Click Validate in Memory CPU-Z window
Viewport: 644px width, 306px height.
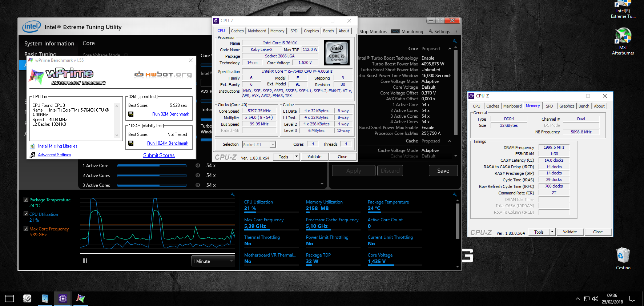click(x=570, y=232)
